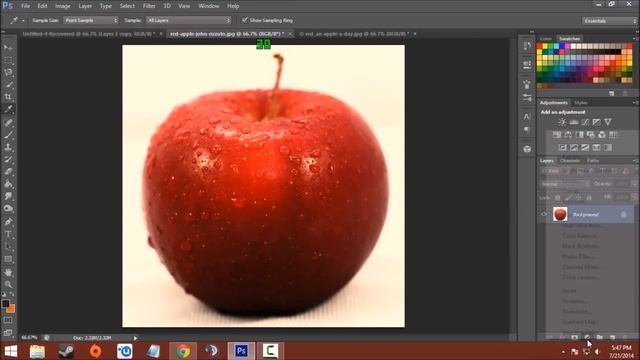Click the Channel Mixer adjustment icon

(x=602, y=135)
